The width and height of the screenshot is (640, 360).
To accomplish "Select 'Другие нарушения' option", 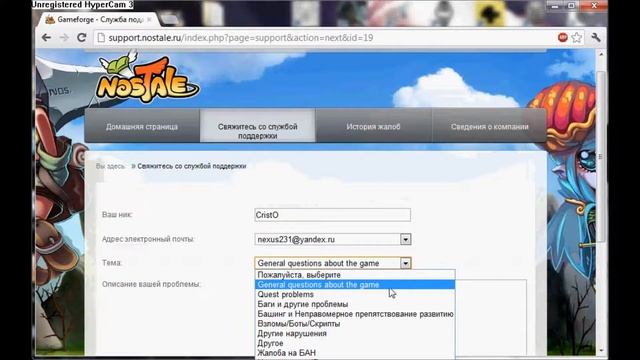I will pos(355,333).
